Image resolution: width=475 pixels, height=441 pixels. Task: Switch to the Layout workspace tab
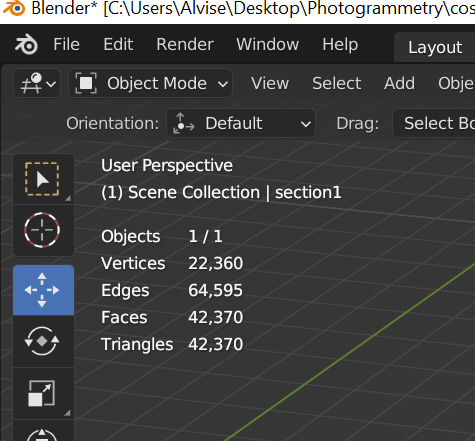pyautogui.click(x=435, y=47)
